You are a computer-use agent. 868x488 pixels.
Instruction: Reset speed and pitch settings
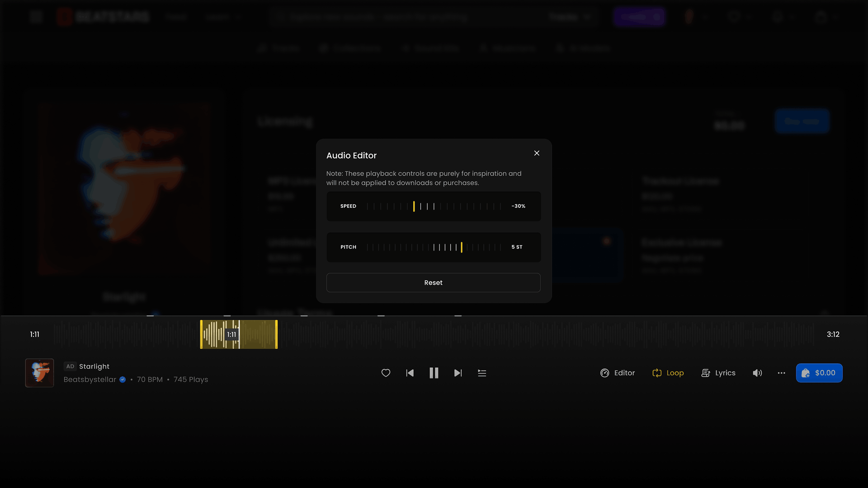pyautogui.click(x=433, y=282)
